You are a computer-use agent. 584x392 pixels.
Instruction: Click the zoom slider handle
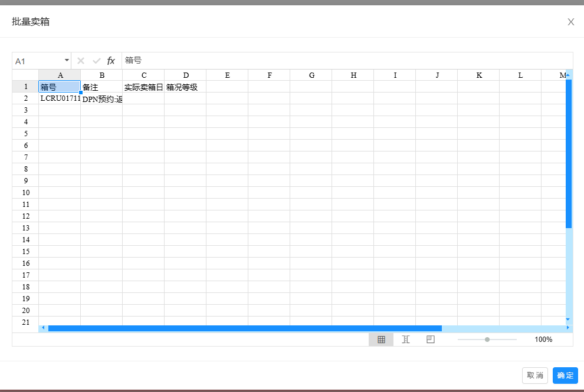(487, 340)
